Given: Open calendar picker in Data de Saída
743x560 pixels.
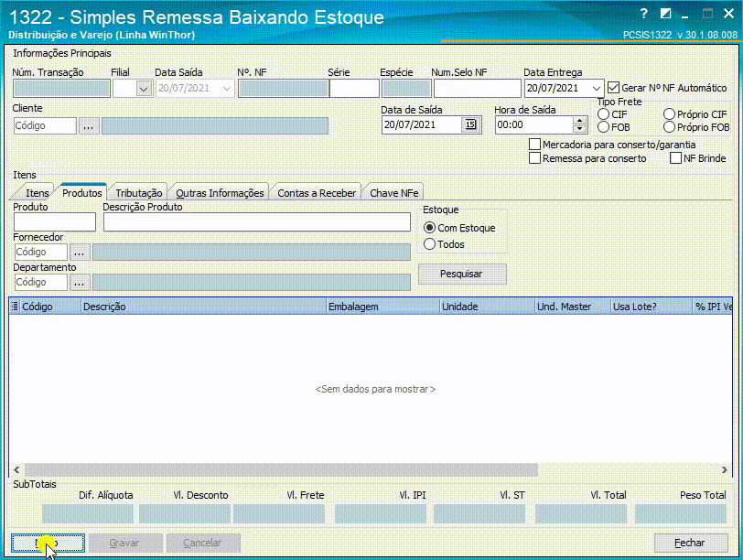Looking at the screenshot, I should (470, 124).
